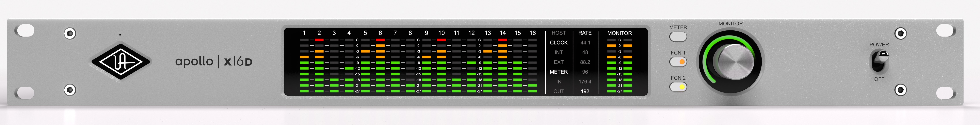Click the MONITOR volume knob
This screenshot has height=125, width=980.
click(x=736, y=62)
